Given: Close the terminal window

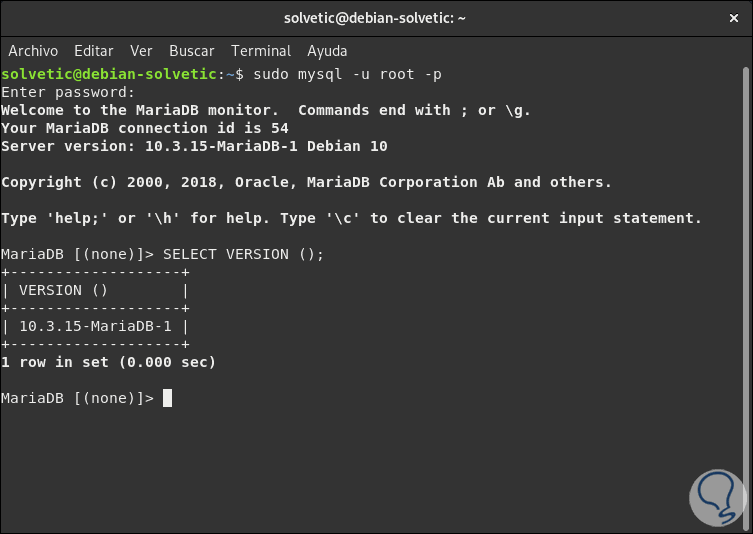Looking at the screenshot, I should [731, 17].
